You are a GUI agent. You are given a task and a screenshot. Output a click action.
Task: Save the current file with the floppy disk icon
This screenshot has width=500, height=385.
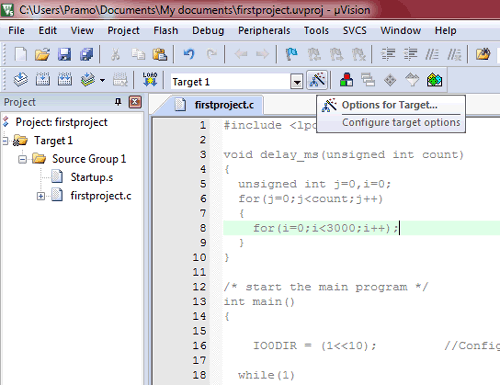click(x=64, y=54)
